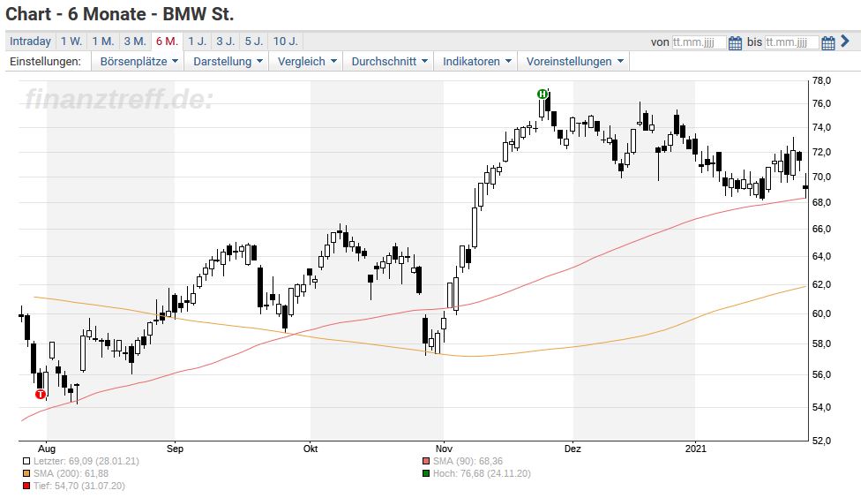Focus the 'bis' end date field
This screenshot has height=498, width=868.
791,42
